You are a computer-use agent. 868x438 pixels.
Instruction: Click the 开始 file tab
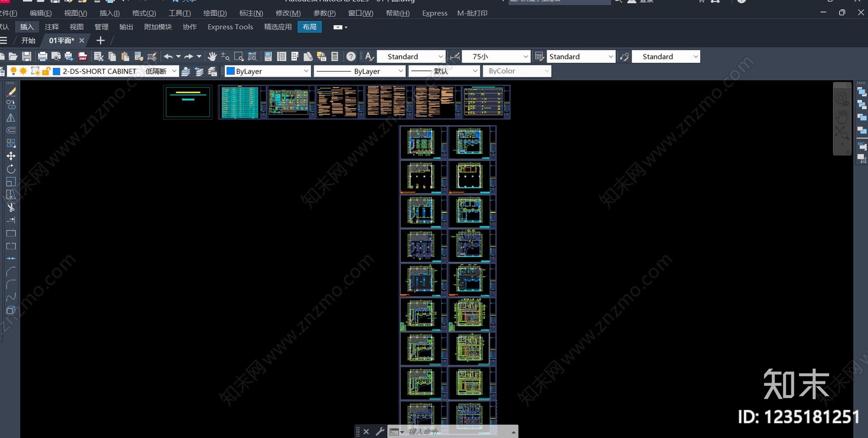tap(28, 41)
